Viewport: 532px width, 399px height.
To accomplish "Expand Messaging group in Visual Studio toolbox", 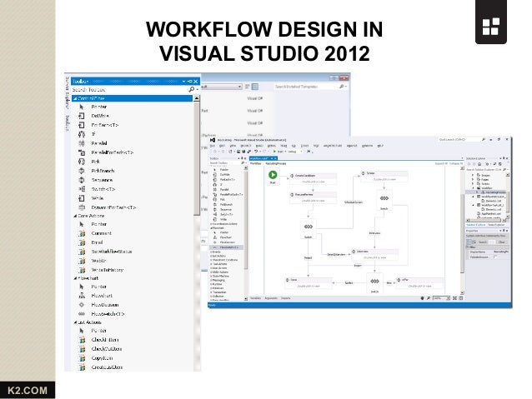I will point(211,281).
